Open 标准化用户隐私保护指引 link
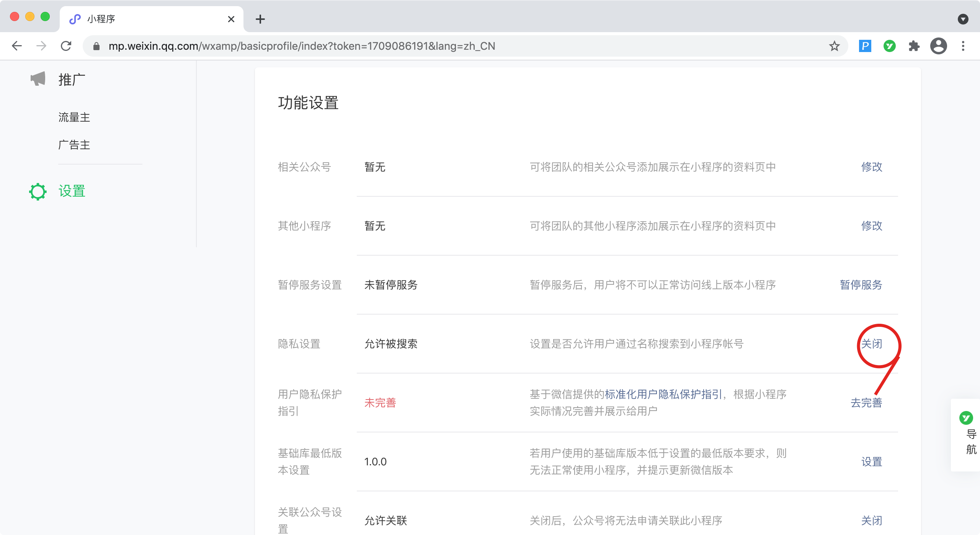The height and width of the screenshot is (535, 980). pyautogui.click(x=663, y=394)
